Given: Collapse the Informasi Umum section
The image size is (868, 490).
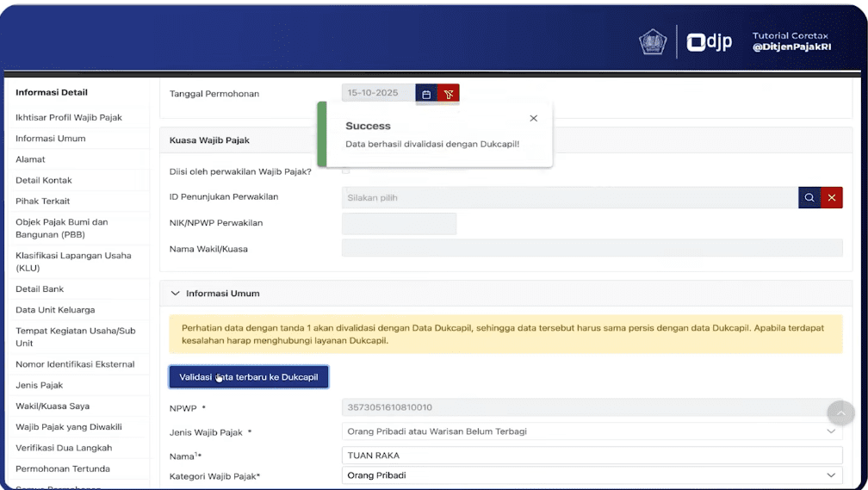Looking at the screenshot, I should pyautogui.click(x=177, y=294).
